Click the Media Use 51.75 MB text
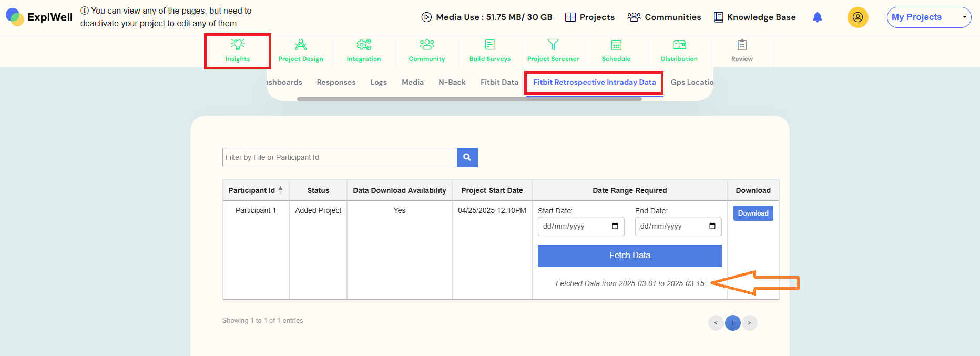The image size is (980, 356). (494, 17)
